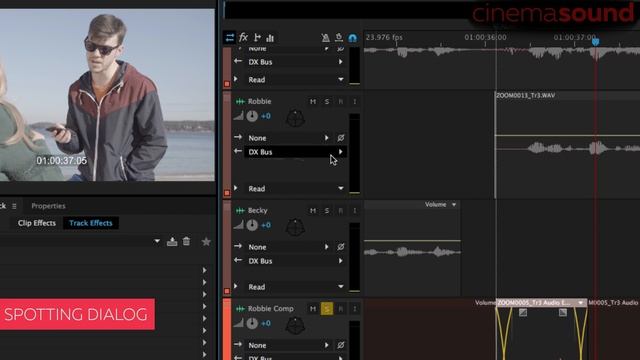Open the Robbie Comp input None dropdown
Image resolution: width=640 pixels, height=360 pixels.
(288, 346)
